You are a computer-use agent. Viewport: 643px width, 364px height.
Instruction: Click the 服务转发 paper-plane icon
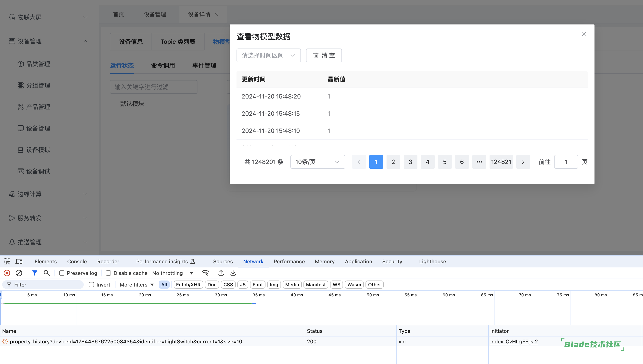click(x=12, y=218)
